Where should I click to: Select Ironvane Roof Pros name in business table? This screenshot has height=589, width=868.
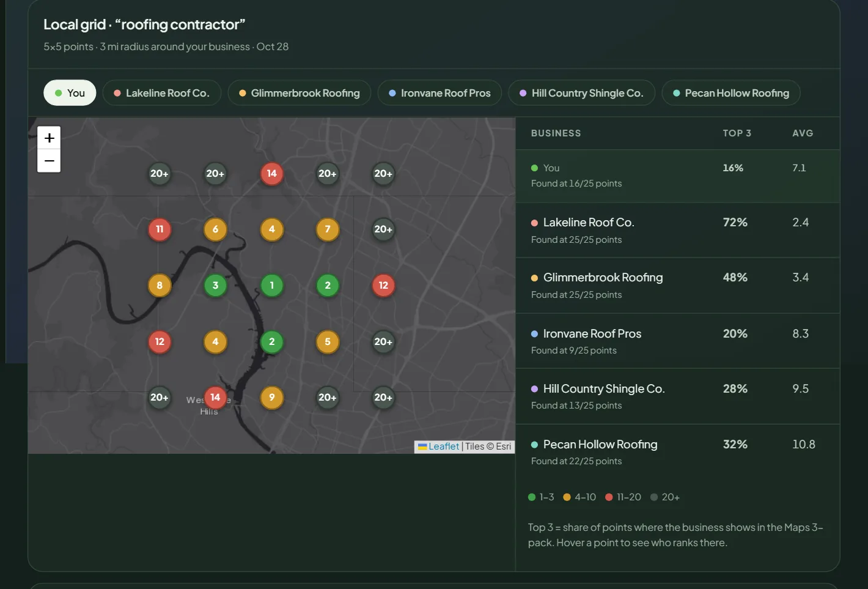pyautogui.click(x=592, y=334)
